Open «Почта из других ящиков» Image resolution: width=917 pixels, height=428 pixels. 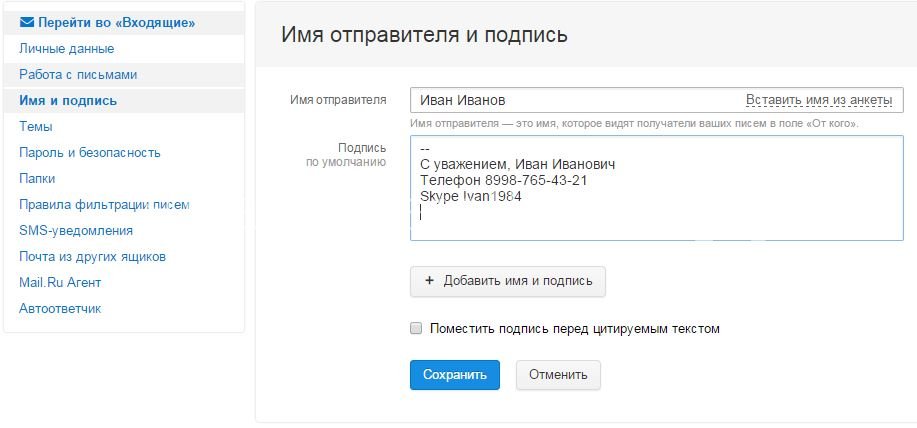click(92, 257)
